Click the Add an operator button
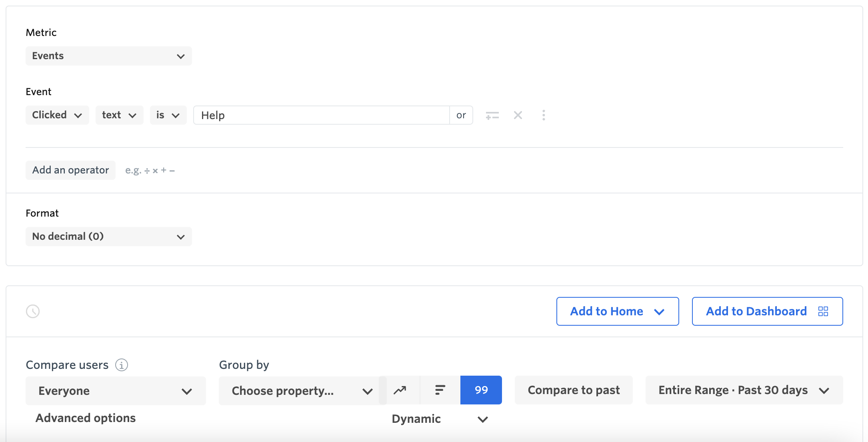868x442 pixels. pos(70,170)
